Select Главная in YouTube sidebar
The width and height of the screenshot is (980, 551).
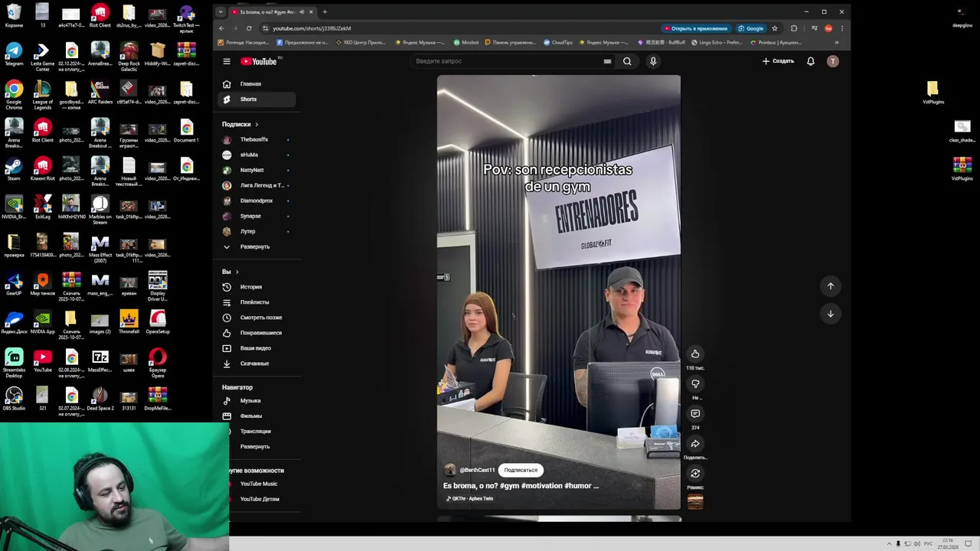[x=256, y=83]
